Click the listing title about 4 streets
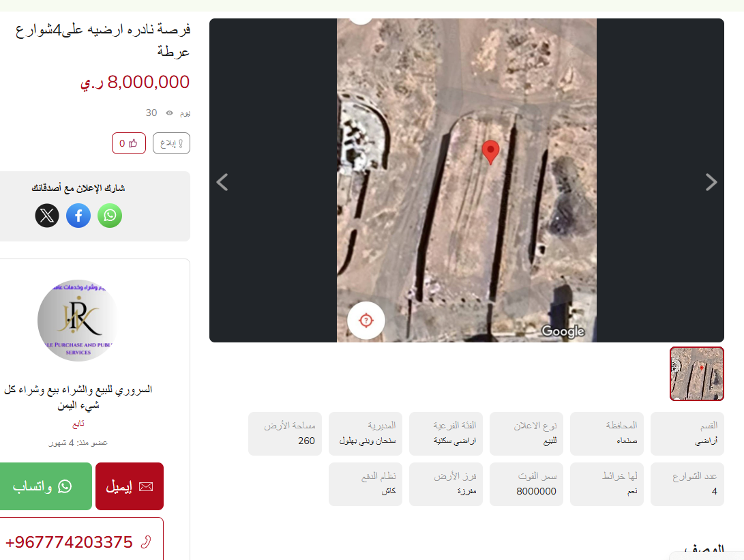The width and height of the screenshot is (744, 560). point(103,40)
